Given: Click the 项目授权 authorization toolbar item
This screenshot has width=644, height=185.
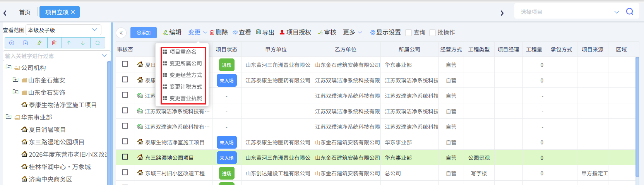Looking at the screenshot, I should pos(295,33).
